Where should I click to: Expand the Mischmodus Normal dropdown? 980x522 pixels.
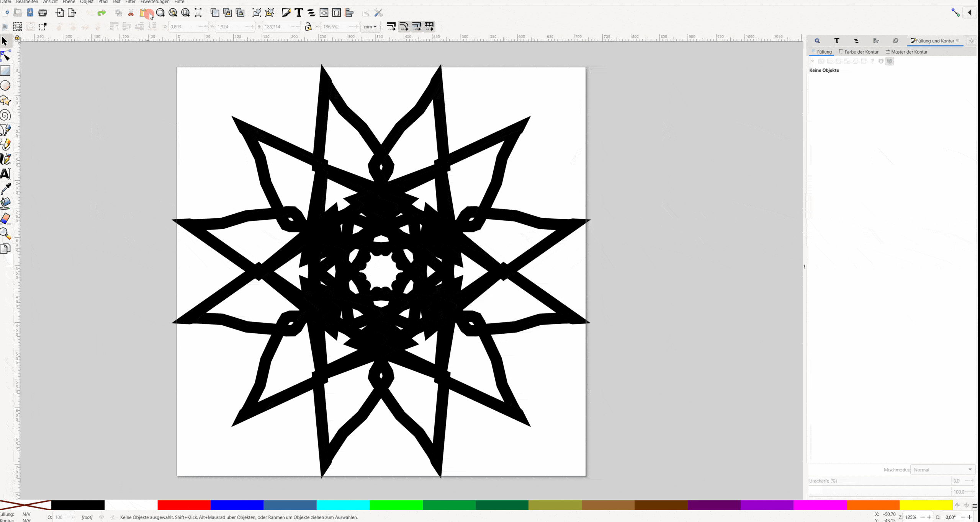point(942,470)
